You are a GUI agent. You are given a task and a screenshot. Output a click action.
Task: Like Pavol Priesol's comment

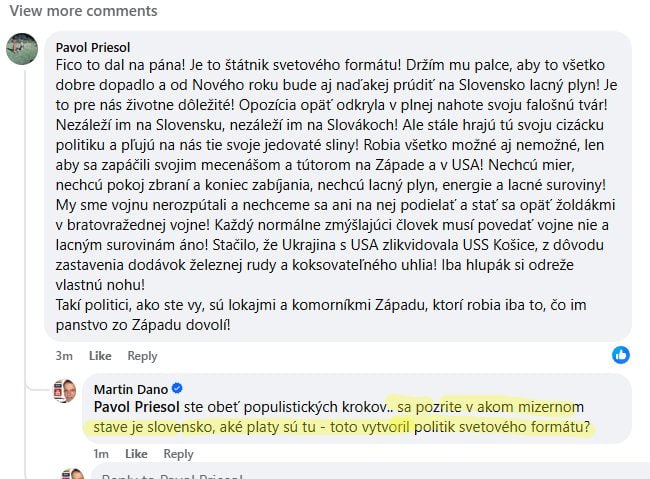click(100, 356)
